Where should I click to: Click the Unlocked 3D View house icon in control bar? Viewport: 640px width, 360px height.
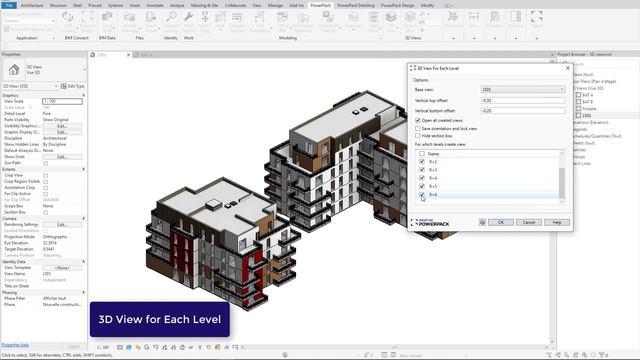(182, 347)
